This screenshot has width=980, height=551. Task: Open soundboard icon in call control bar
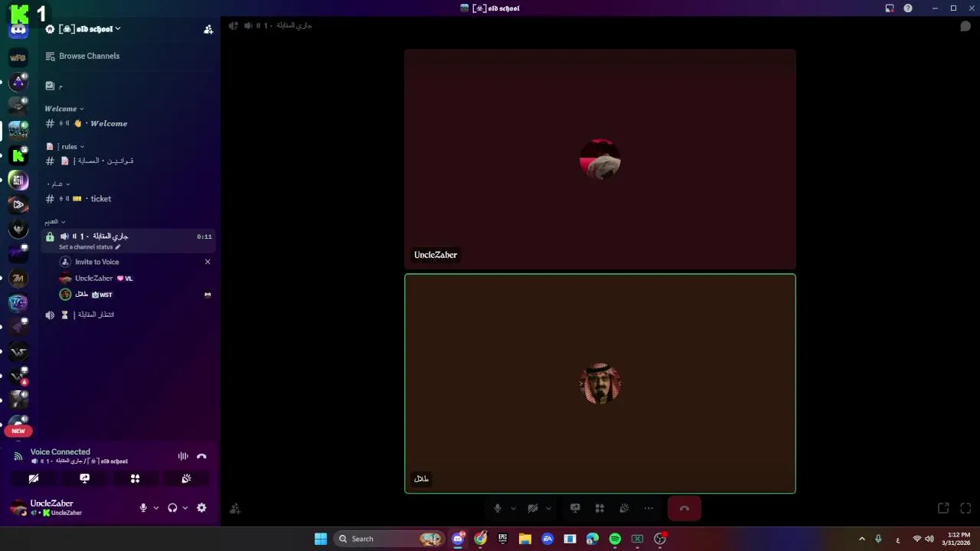coord(624,508)
